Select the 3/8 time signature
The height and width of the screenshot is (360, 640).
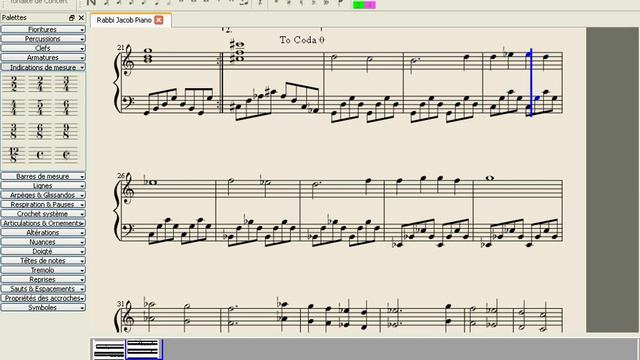tap(14, 131)
